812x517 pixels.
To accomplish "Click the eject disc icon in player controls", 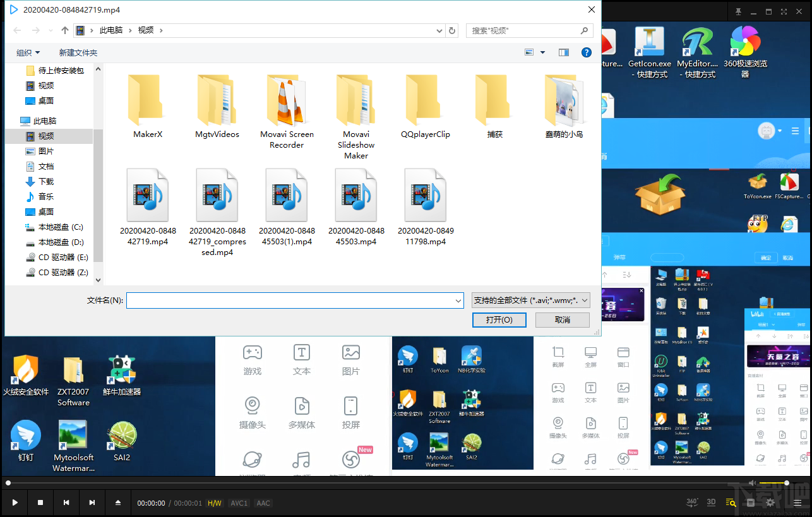I will coord(117,502).
